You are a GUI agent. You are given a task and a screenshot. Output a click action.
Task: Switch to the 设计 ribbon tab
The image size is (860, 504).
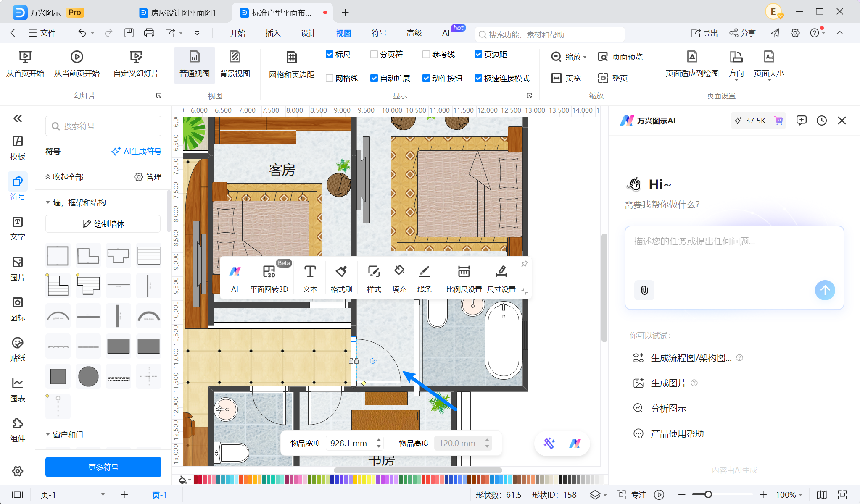[x=308, y=33]
